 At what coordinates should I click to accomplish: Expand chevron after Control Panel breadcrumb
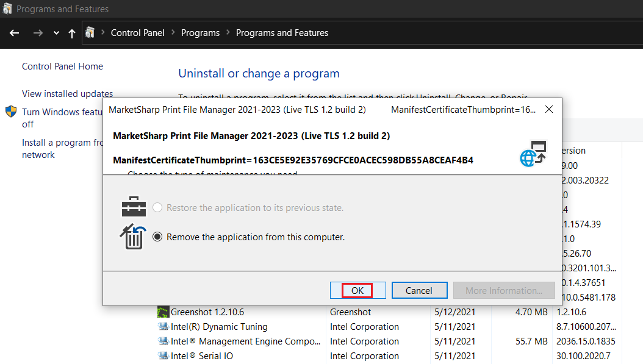pos(173,32)
